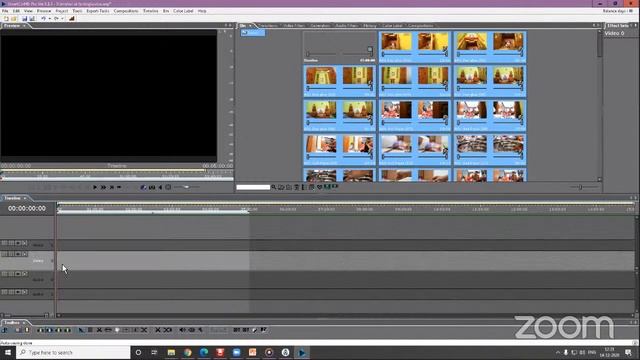Open the Help menu

pyautogui.click(x=202, y=11)
